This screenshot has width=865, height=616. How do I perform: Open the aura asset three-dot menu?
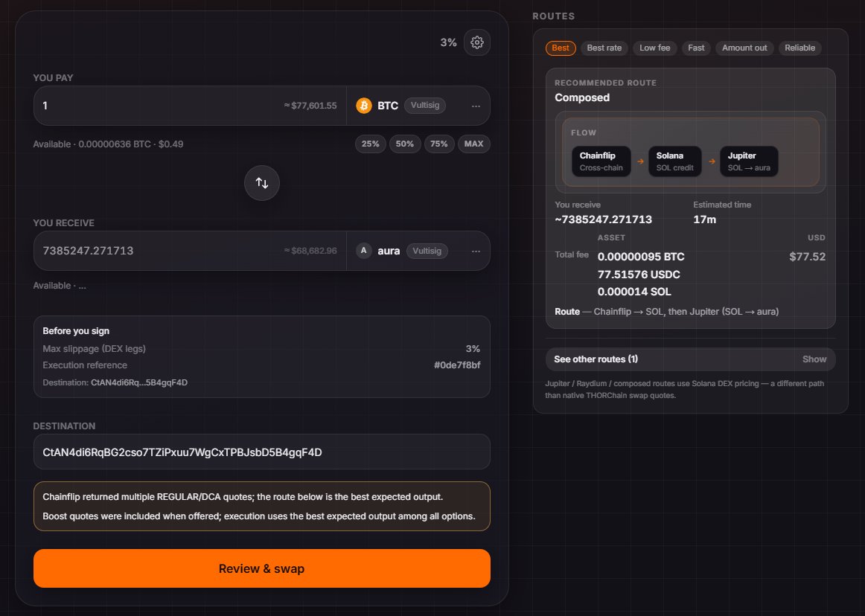point(476,251)
